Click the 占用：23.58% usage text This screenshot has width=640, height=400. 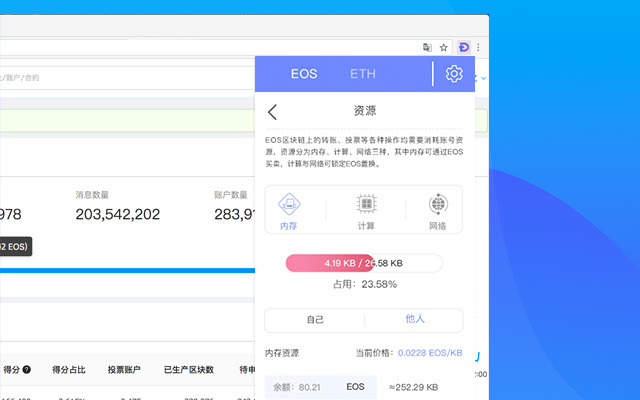(x=364, y=284)
